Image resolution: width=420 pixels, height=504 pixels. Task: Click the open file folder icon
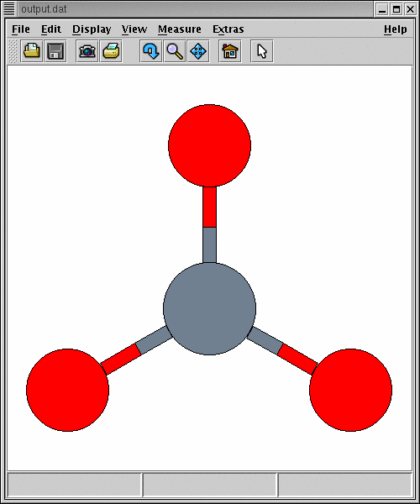(32, 51)
